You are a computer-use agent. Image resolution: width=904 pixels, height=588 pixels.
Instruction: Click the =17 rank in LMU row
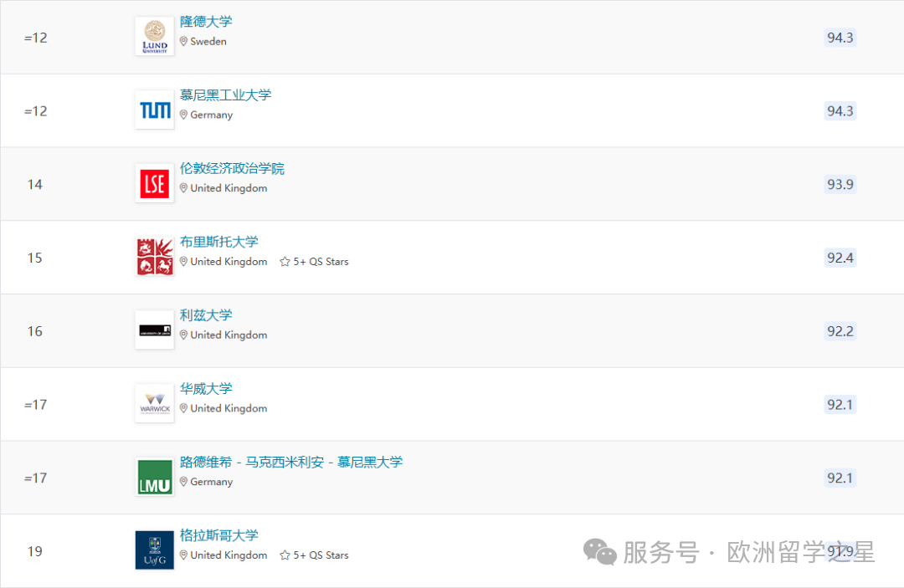pyautogui.click(x=36, y=478)
